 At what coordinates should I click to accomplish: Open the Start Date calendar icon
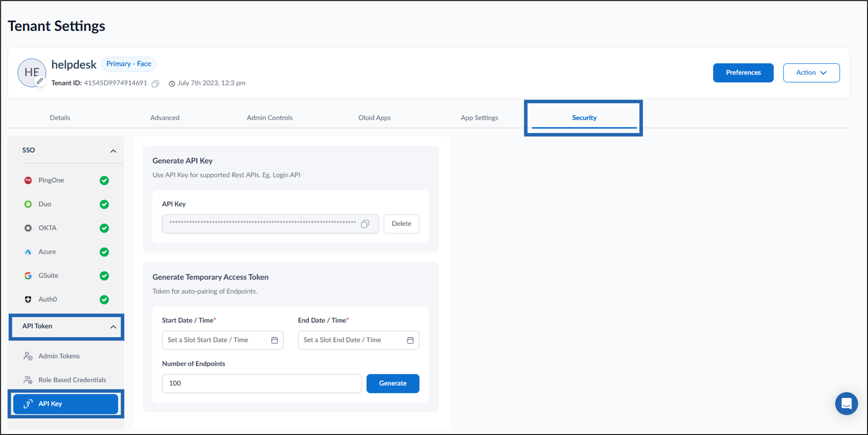[275, 340]
